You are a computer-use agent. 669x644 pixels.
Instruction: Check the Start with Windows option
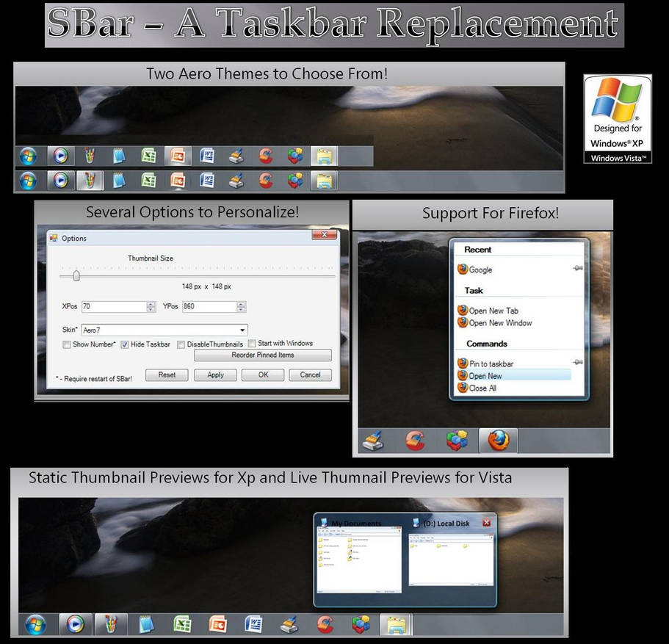pos(253,344)
